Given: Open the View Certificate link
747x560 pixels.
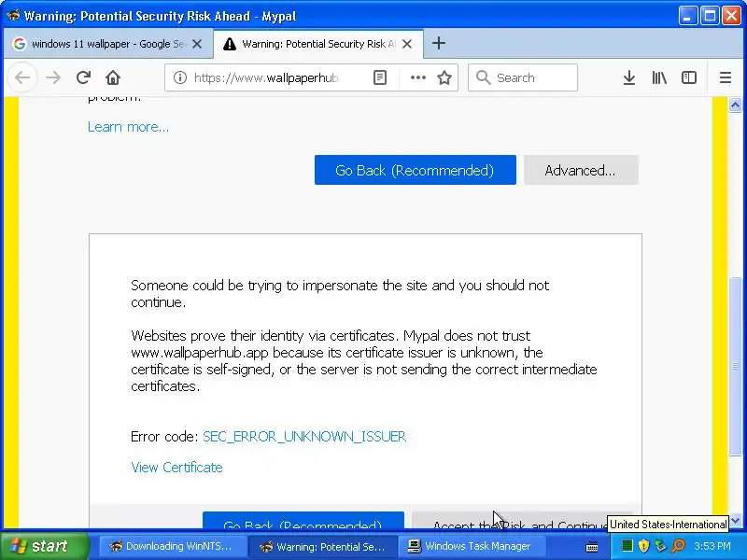Looking at the screenshot, I should tap(176, 468).
